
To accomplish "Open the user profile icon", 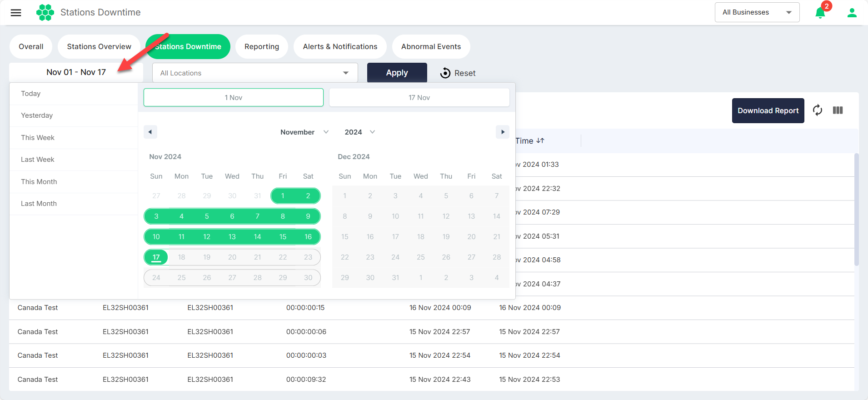I will [852, 13].
